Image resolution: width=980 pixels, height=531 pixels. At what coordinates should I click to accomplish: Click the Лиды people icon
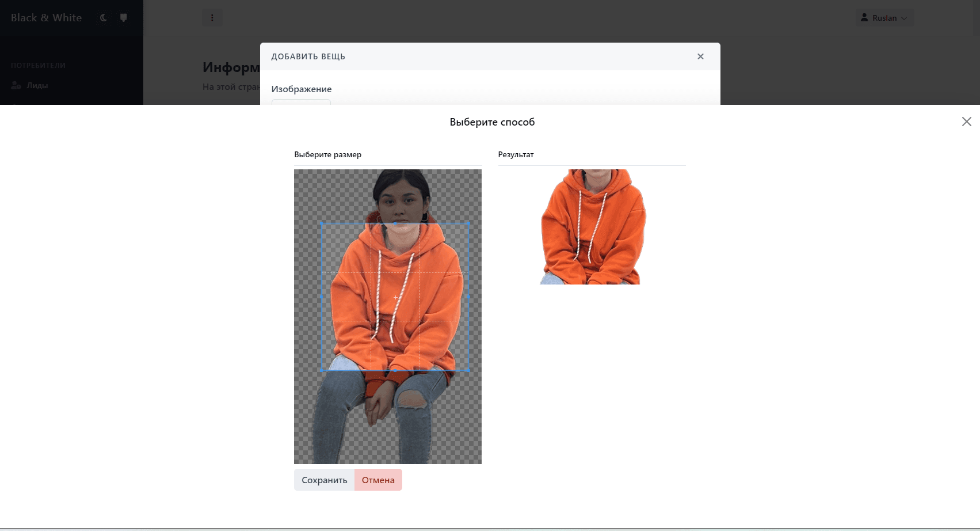click(16, 85)
